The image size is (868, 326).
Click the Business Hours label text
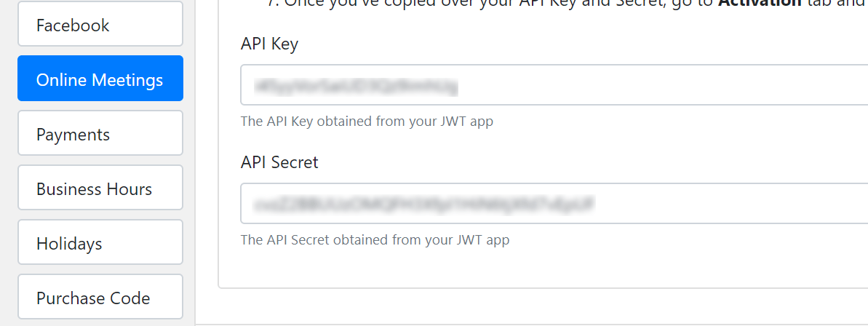pyautogui.click(x=94, y=189)
